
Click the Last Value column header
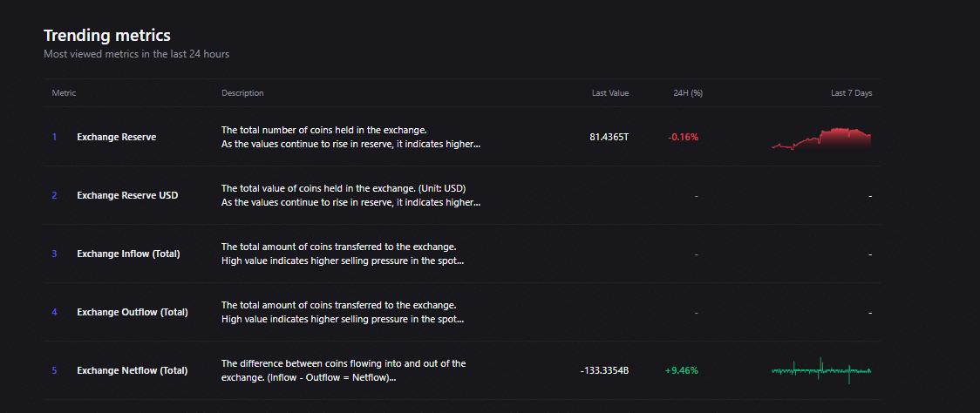[609, 93]
